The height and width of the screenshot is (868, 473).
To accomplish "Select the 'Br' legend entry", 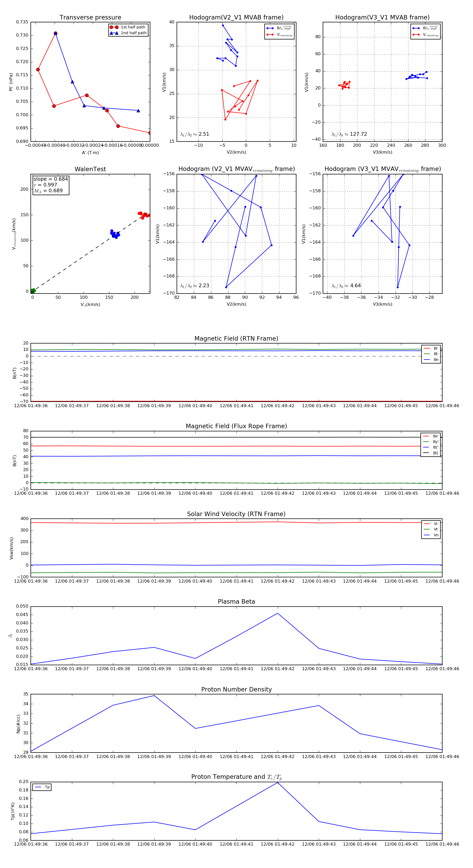I will click(431, 349).
